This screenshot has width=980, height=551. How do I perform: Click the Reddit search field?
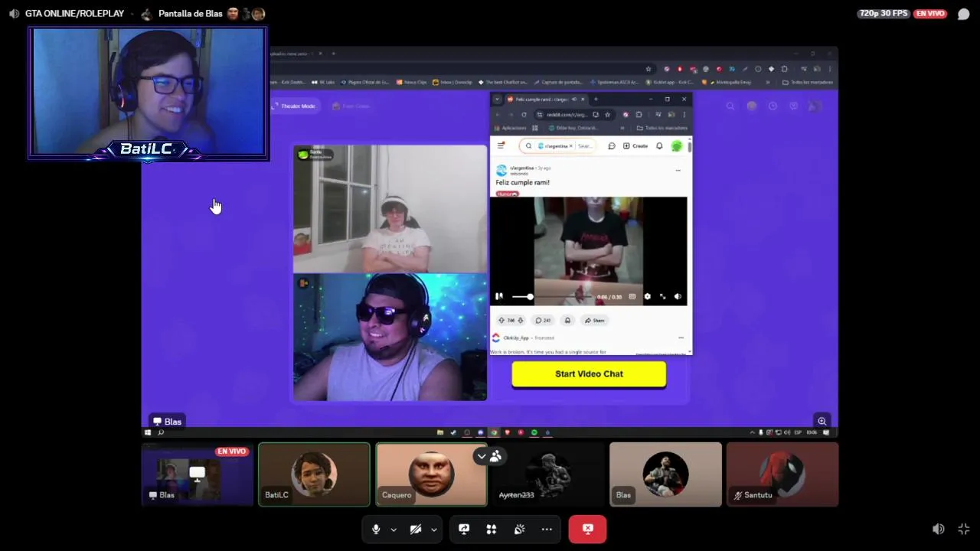pyautogui.click(x=559, y=146)
